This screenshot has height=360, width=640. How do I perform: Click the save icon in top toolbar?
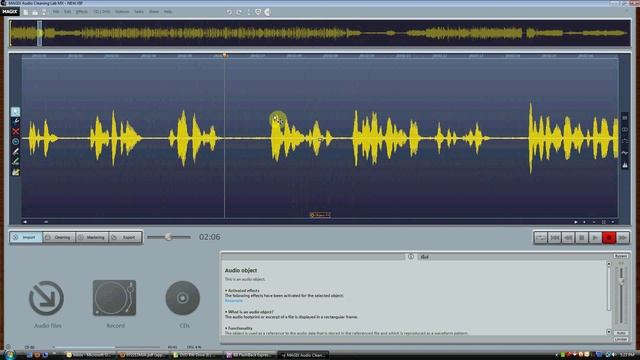point(44,12)
